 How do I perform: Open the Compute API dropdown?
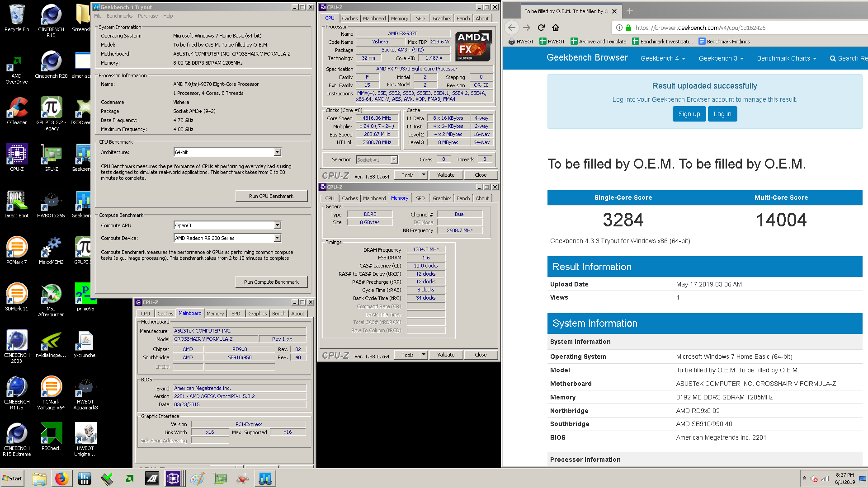pos(277,225)
